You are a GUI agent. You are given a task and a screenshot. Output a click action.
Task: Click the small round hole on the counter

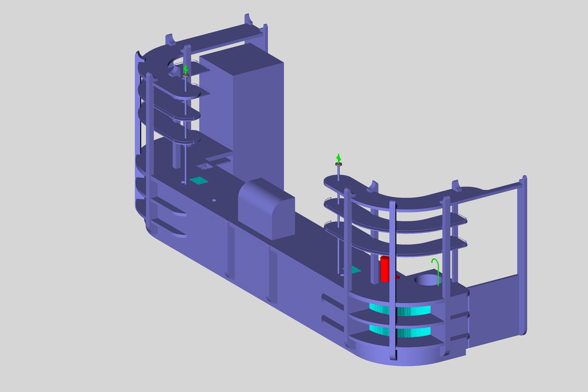coord(214,200)
